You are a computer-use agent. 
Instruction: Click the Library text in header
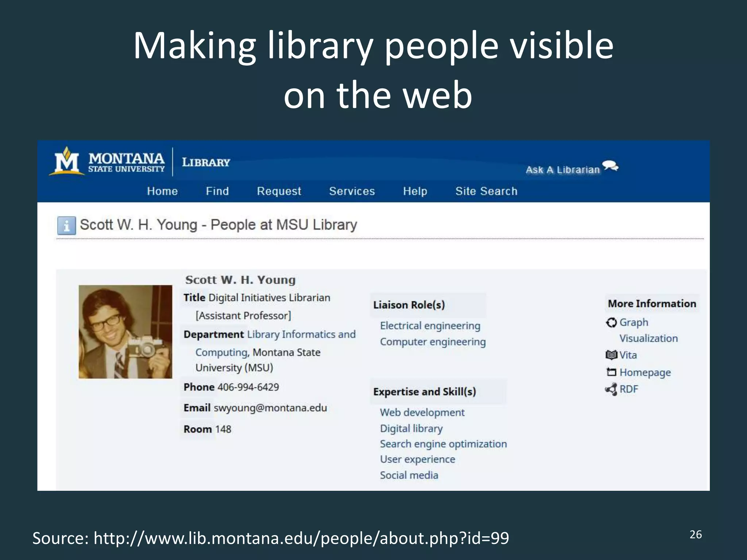pos(206,162)
